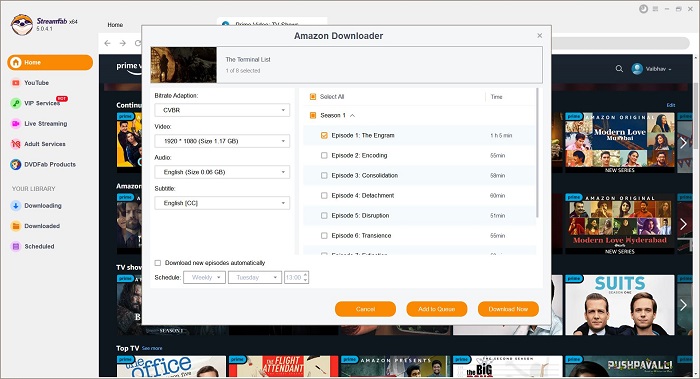
Task: Click The Terminal List thumbnail image
Action: [x=183, y=65]
